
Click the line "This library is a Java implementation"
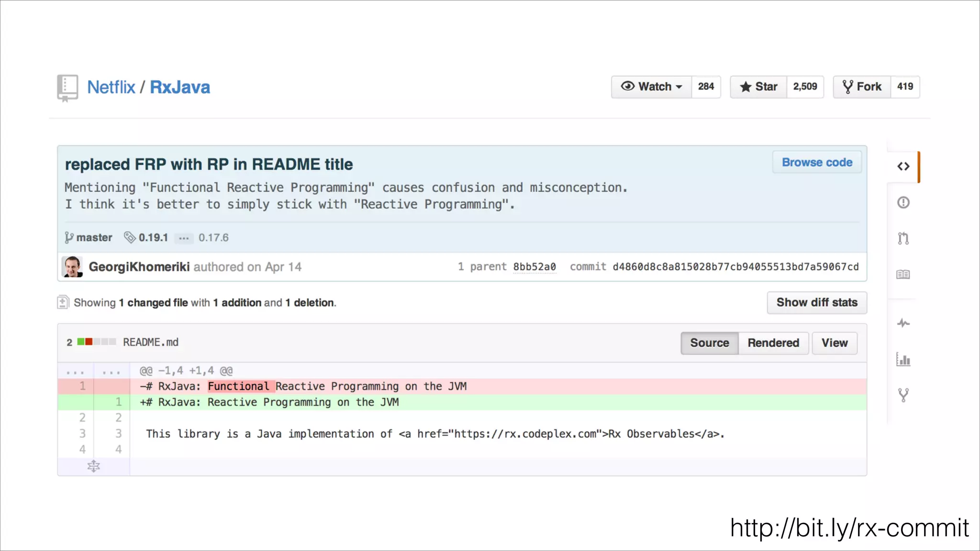point(435,434)
